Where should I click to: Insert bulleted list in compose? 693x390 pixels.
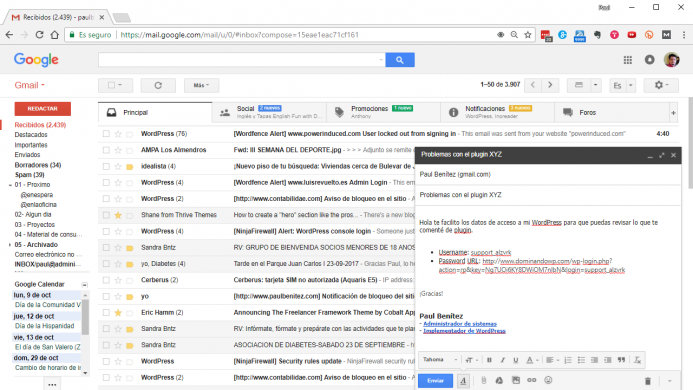pyautogui.click(x=581, y=360)
